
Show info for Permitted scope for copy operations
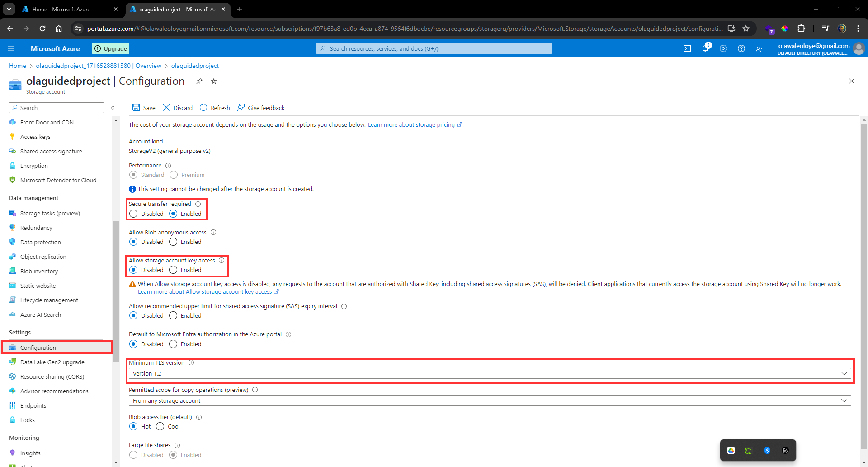click(x=255, y=390)
